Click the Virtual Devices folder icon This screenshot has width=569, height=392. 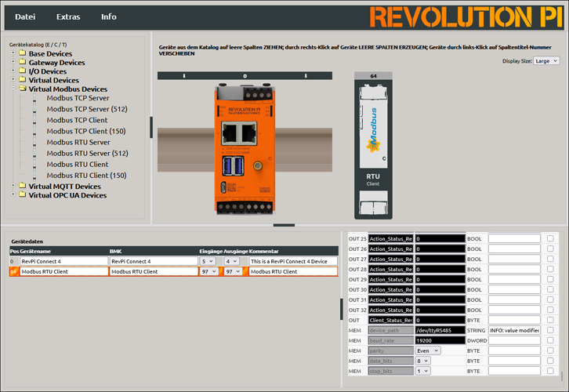[x=23, y=79]
